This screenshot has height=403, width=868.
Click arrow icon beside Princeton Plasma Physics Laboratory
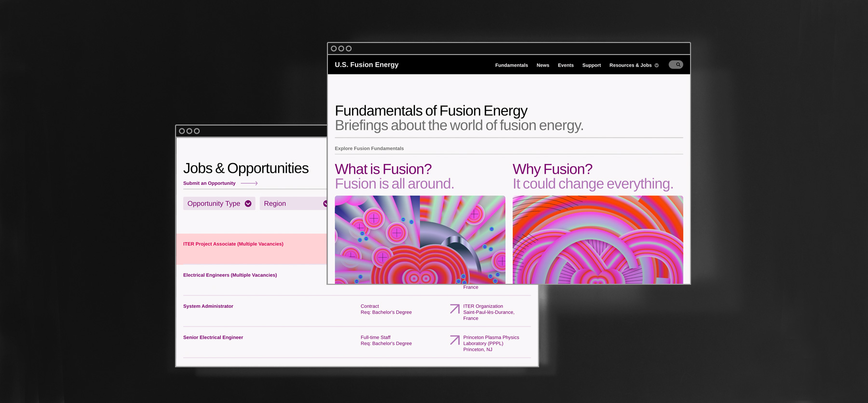pyautogui.click(x=454, y=340)
